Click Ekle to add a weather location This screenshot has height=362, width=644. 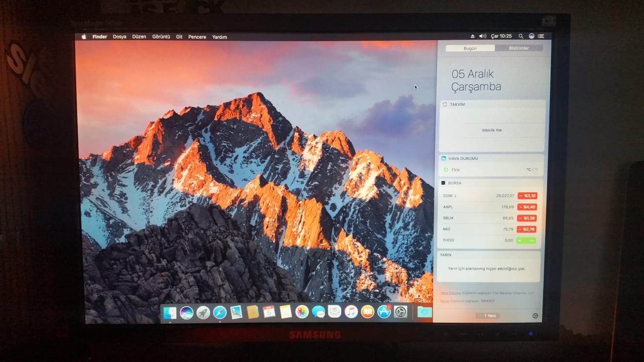[455, 170]
